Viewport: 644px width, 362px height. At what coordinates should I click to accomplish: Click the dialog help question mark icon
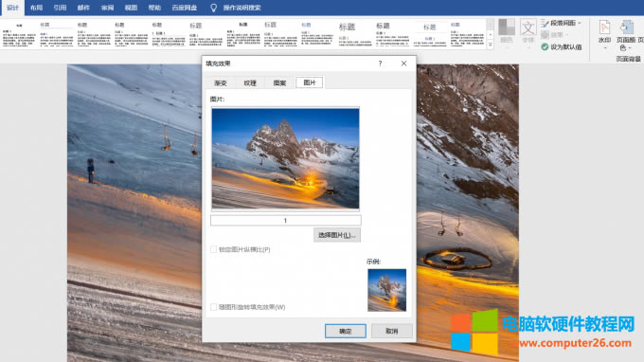click(x=380, y=63)
